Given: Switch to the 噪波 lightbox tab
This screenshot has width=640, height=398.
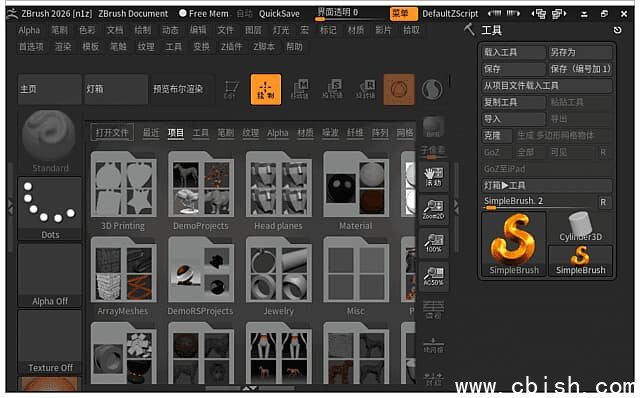Looking at the screenshot, I should coord(330,133).
